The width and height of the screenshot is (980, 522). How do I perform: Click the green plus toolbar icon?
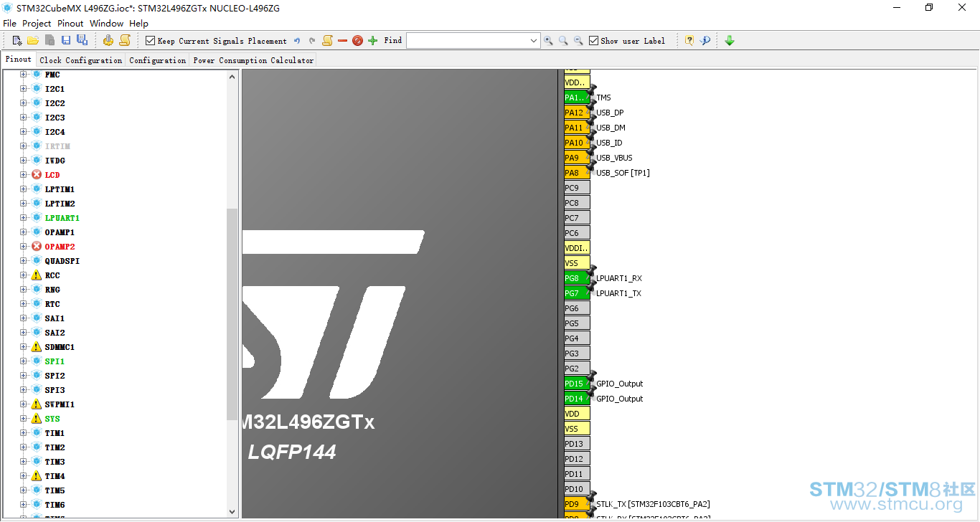tap(372, 41)
